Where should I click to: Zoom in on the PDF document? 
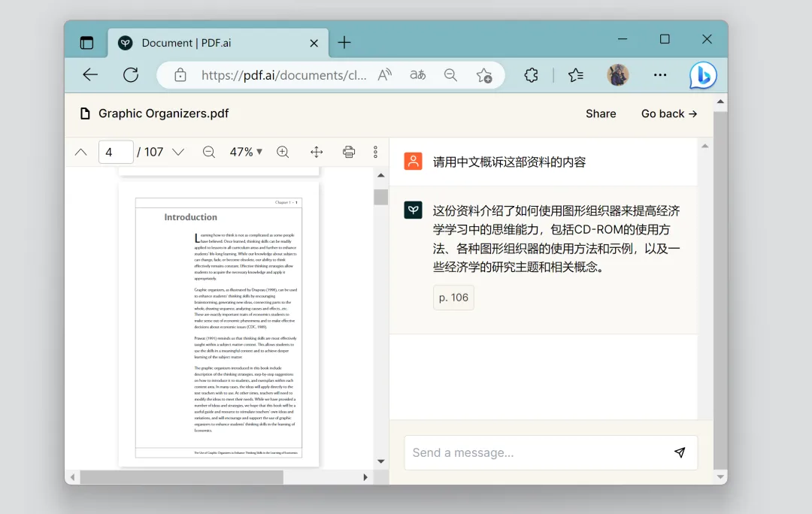[x=283, y=152]
